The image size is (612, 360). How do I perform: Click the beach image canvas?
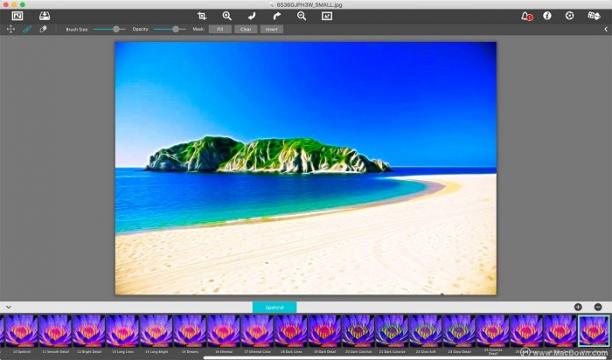(x=306, y=168)
